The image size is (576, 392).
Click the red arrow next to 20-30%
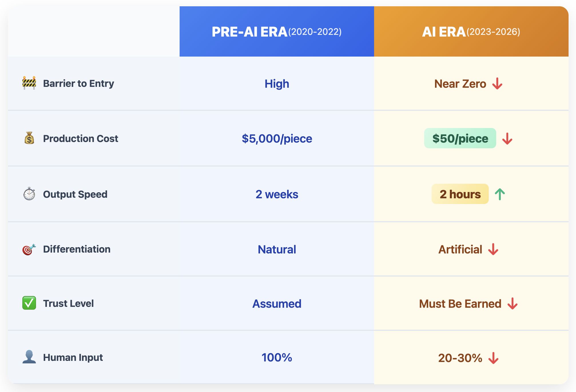(493, 358)
